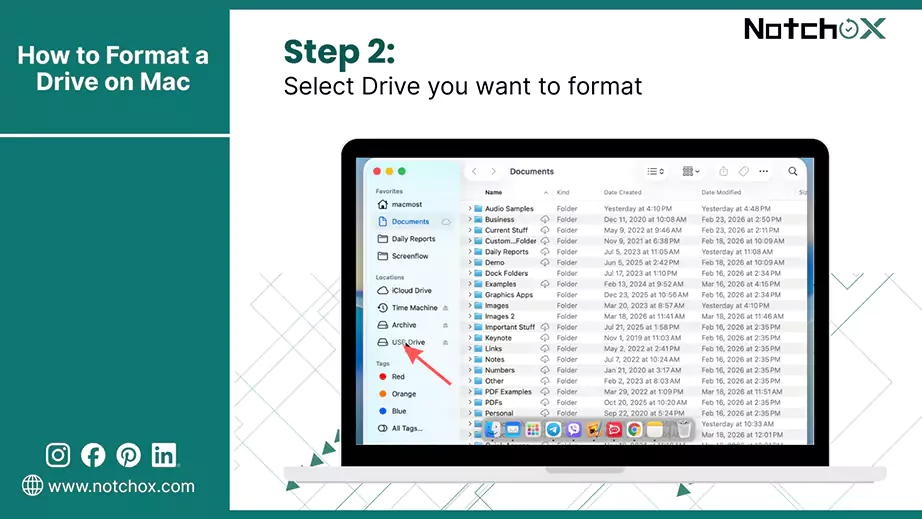Viewport: 922px width, 519px height.
Task: Select the Images 2 folder row
Action: [x=636, y=316]
